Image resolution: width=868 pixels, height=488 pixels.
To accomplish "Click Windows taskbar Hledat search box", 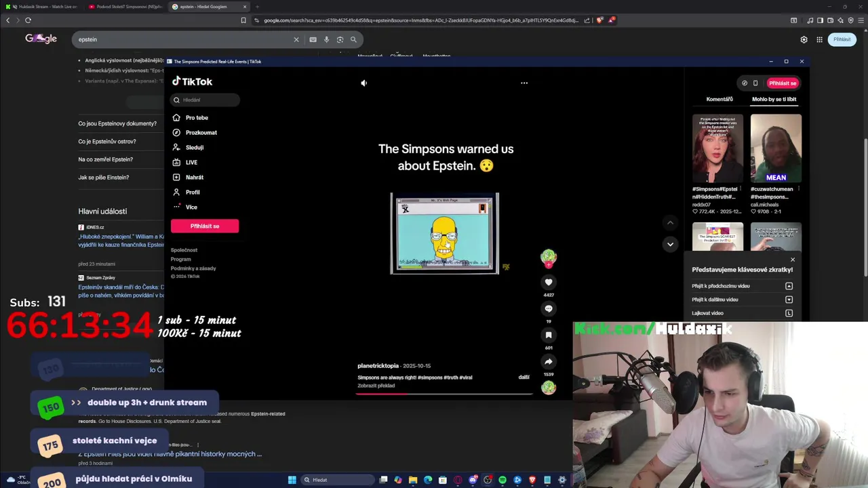I will coord(338,480).
